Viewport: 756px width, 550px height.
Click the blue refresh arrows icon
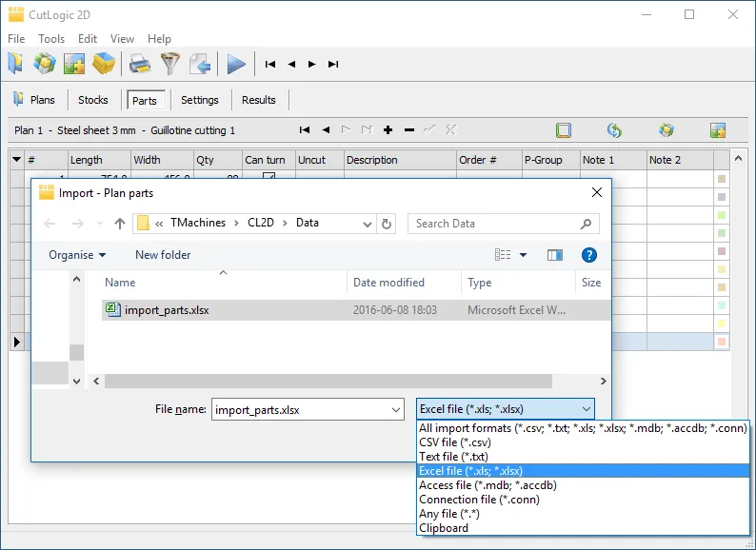click(614, 130)
